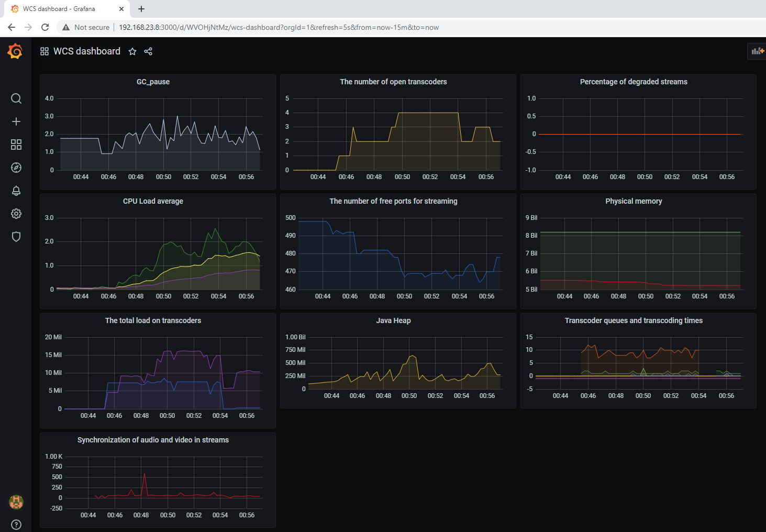Open dashboard search from the sidebar

[x=16, y=98]
